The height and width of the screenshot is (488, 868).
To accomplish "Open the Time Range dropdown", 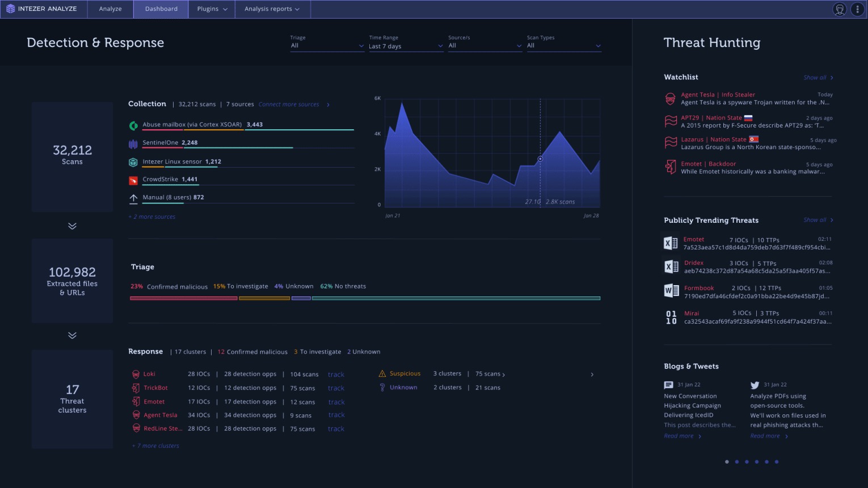I will 406,46.
